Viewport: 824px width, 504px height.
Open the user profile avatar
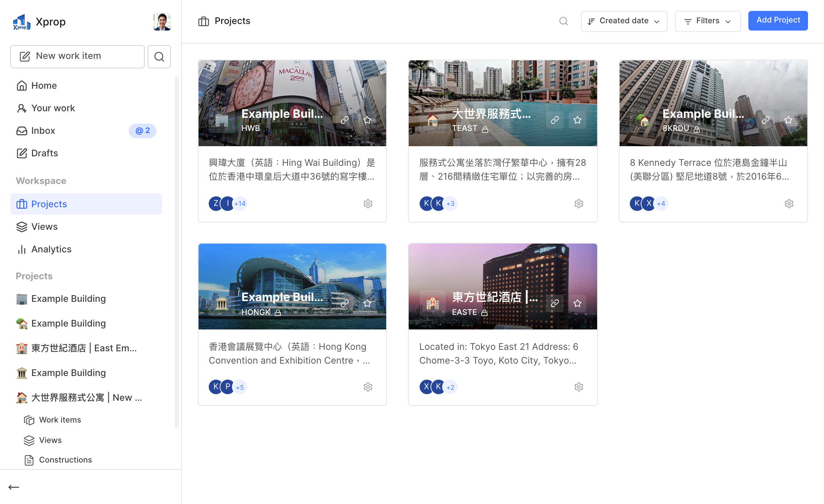click(x=162, y=22)
